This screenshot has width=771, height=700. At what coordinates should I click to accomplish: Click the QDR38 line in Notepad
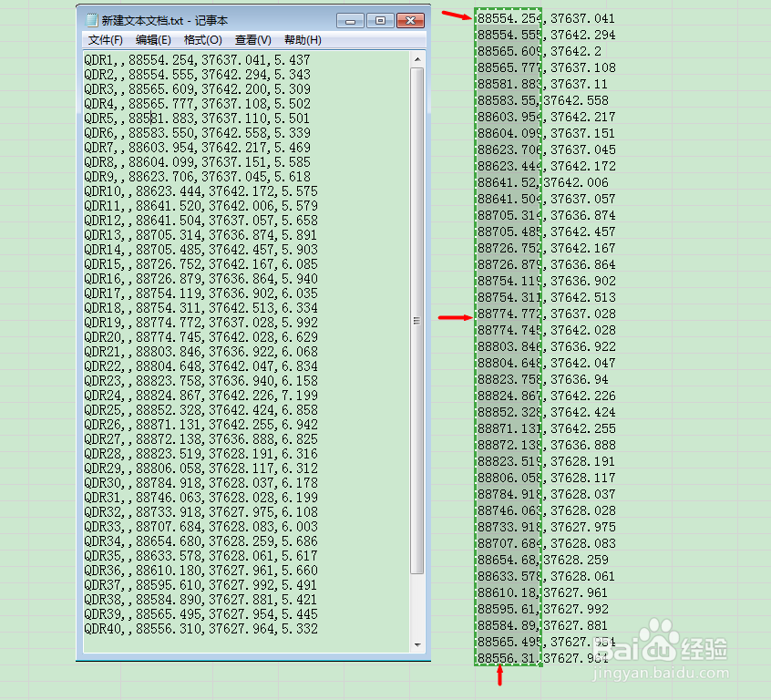pyautogui.click(x=201, y=600)
